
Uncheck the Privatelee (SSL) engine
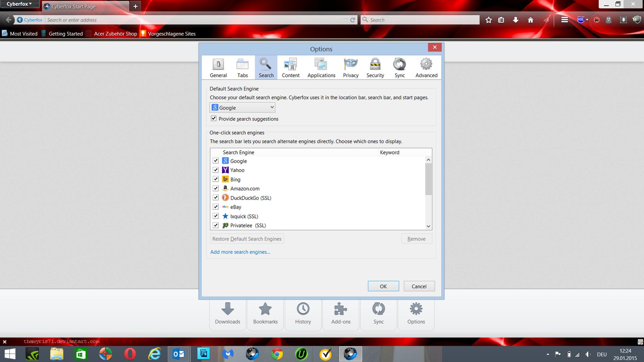[x=215, y=225]
